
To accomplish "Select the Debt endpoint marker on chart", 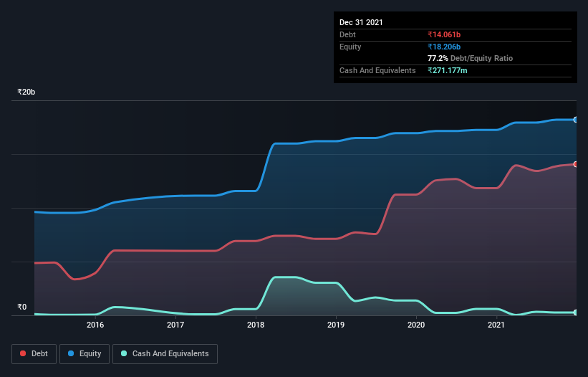I will point(576,164).
